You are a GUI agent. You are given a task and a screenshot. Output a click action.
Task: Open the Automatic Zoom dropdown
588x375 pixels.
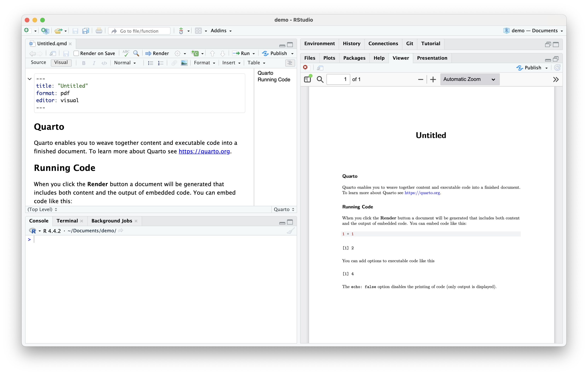(x=470, y=79)
